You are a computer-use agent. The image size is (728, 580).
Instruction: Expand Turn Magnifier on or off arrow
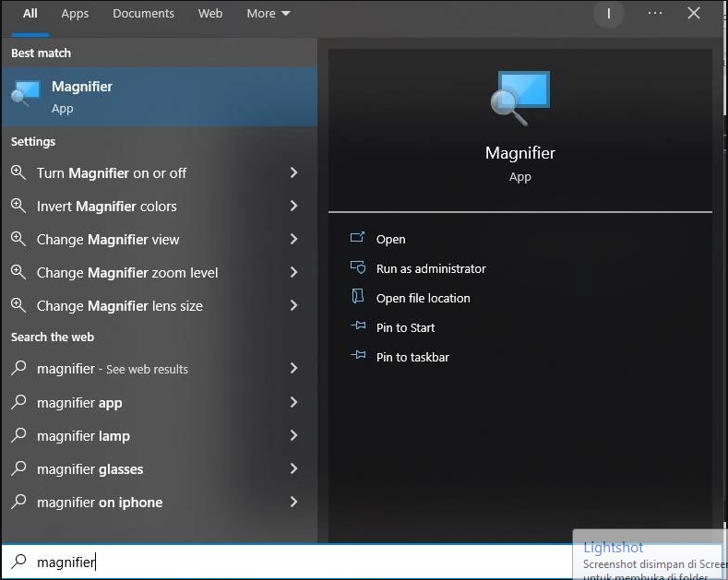293,172
